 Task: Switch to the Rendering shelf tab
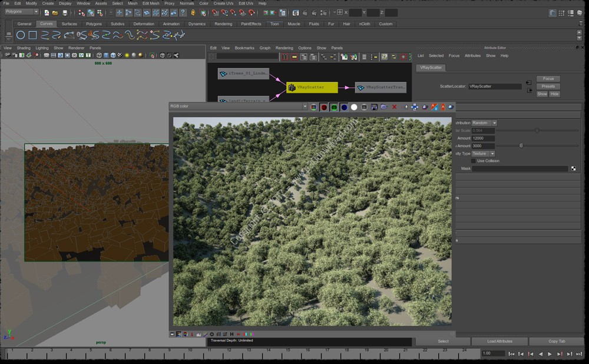click(223, 24)
